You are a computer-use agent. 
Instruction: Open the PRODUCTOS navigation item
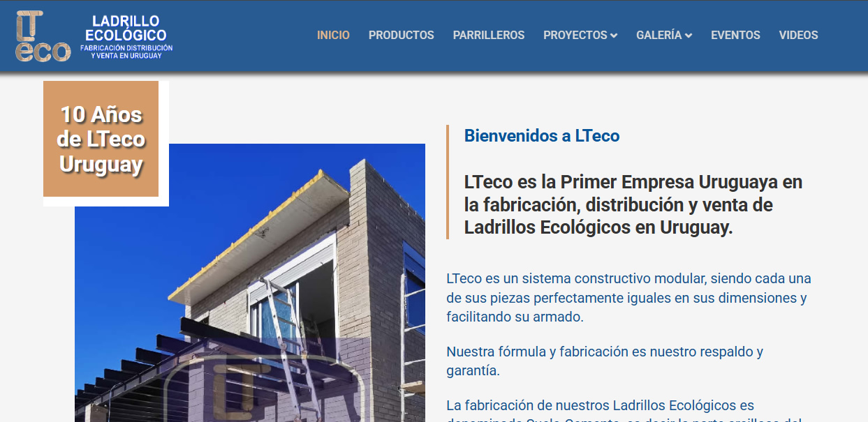402,35
